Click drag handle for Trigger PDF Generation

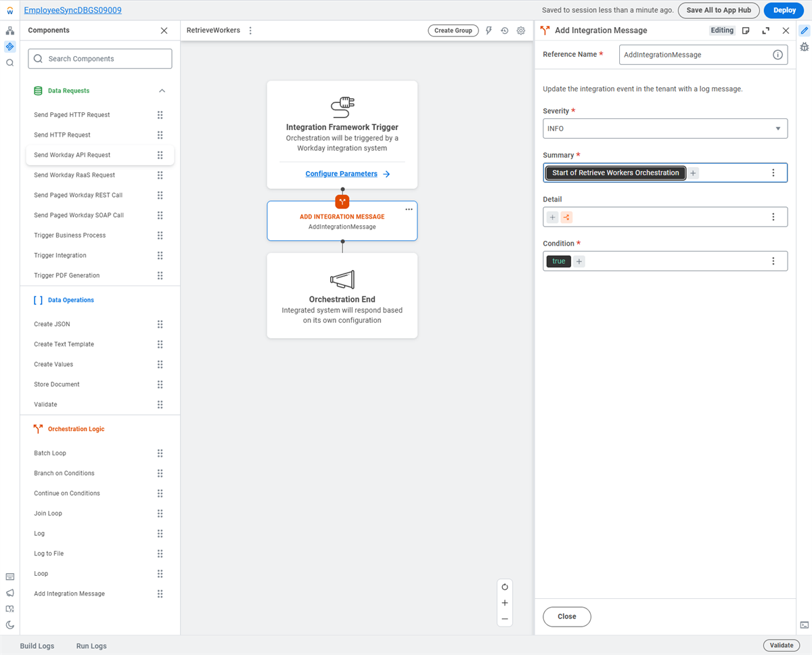[x=160, y=275]
